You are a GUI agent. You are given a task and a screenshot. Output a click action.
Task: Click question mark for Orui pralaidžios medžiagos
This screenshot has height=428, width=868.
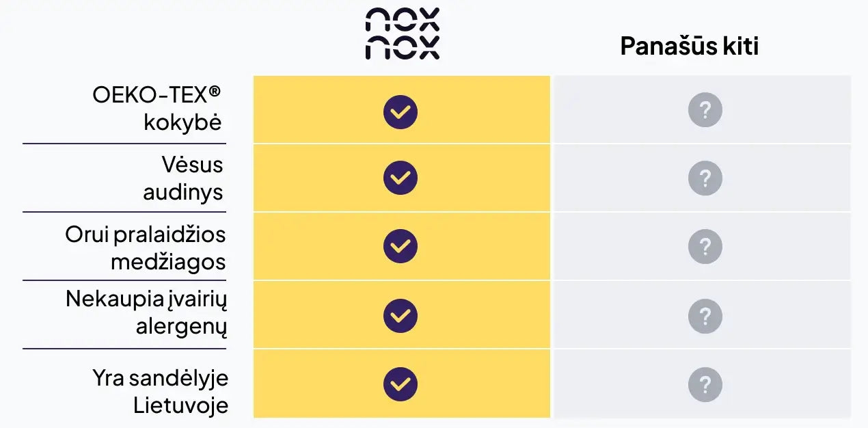coord(705,247)
